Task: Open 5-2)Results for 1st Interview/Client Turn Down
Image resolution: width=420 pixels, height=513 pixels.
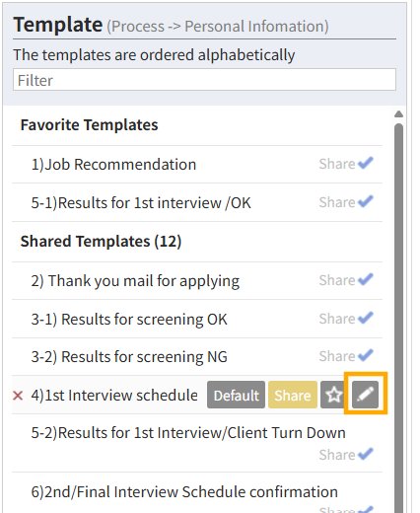Action: click(188, 433)
